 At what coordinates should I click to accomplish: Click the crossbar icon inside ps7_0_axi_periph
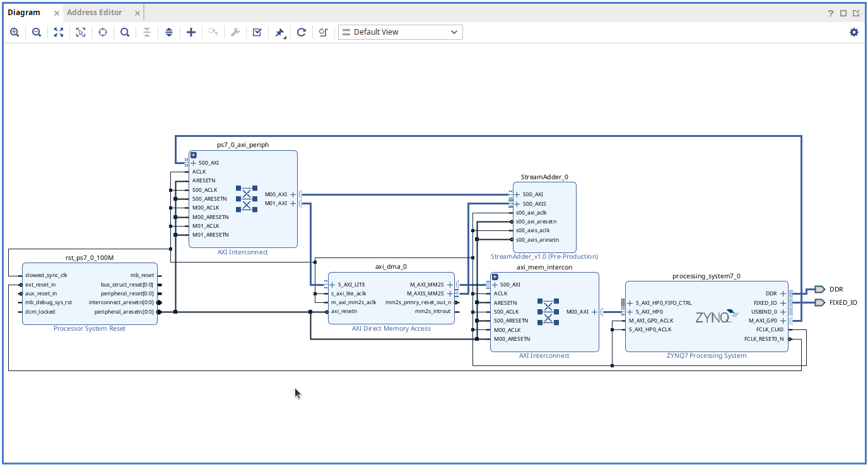(247, 198)
